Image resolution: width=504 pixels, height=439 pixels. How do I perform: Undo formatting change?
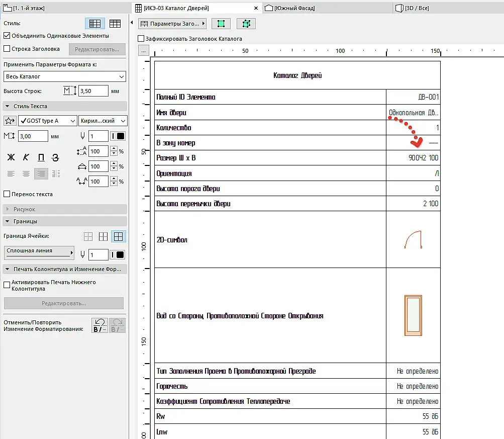[x=99, y=325]
